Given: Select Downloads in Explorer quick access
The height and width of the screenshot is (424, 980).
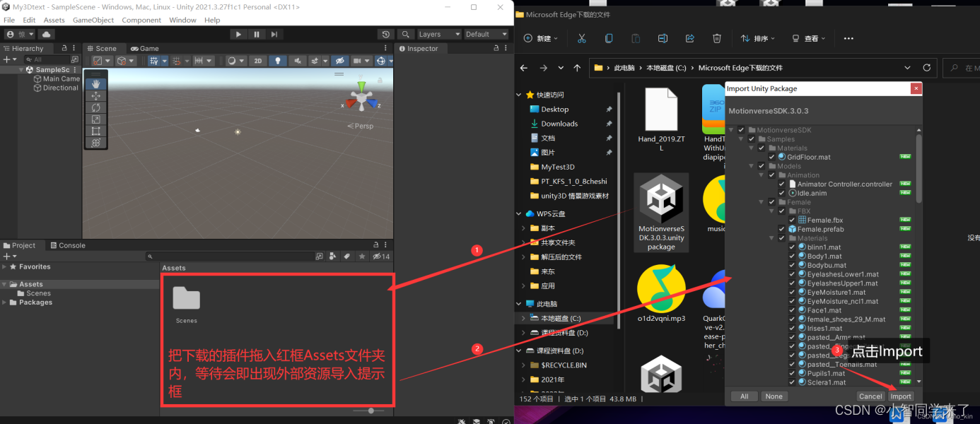Looking at the screenshot, I should click(559, 124).
